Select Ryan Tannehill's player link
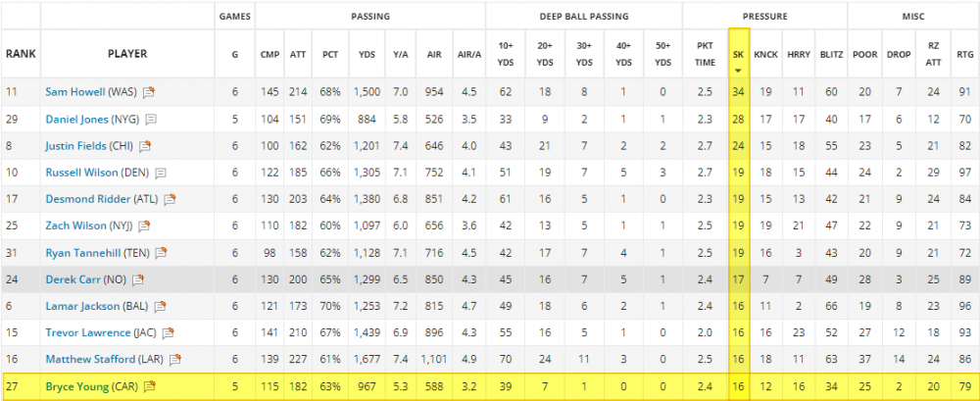The width and height of the screenshot is (980, 401). (84, 253)
